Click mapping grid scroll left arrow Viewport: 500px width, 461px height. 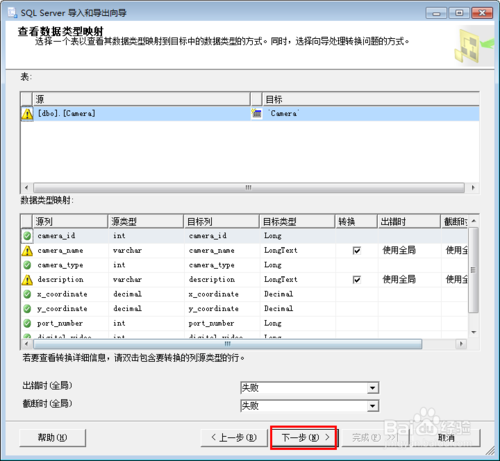26,343
